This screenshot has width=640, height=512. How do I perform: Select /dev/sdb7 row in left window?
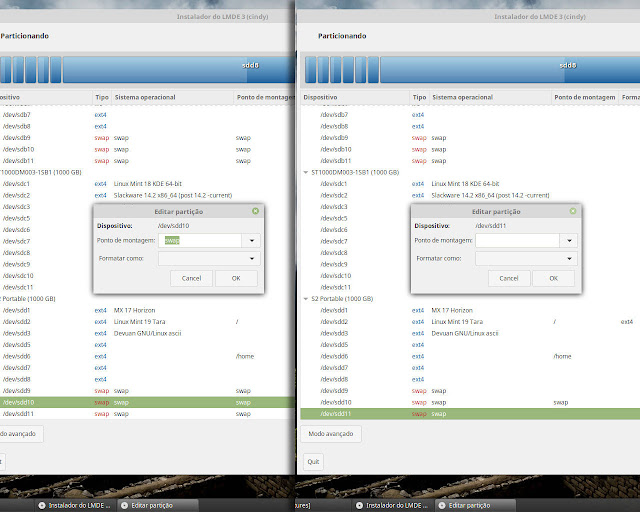pos(147,115)
